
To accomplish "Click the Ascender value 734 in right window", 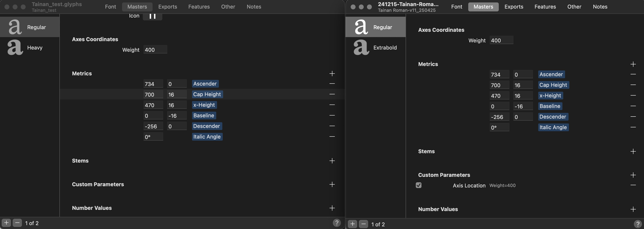I will tap(499, 75).
